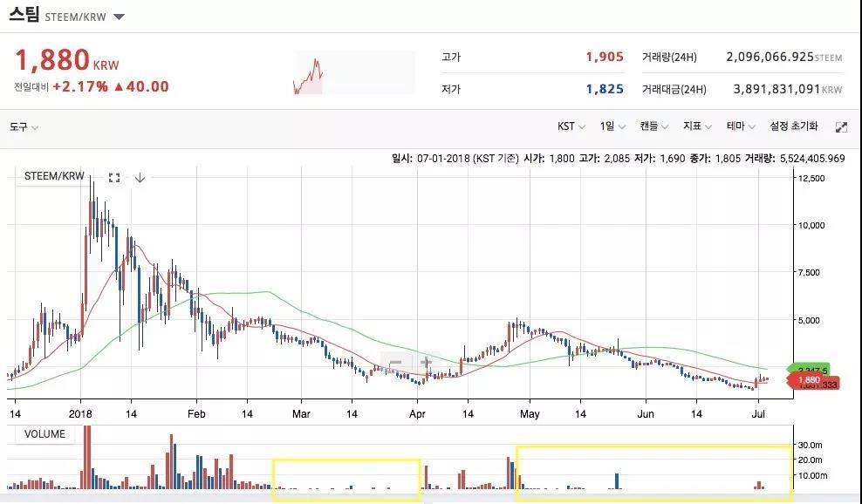
Task: Click the 30.0m volume axis label
Action: [x=811, y=445]
